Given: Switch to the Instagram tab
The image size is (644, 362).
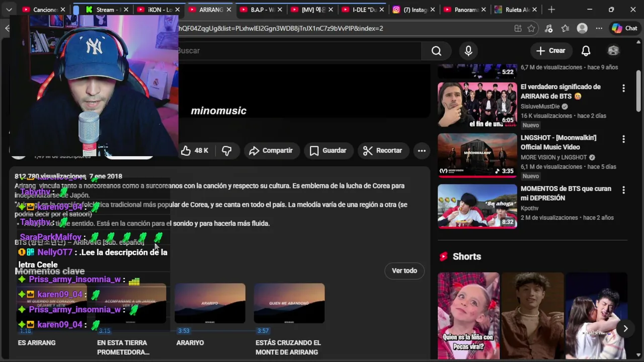Looking at the screenshot, I should coord(413,10).
